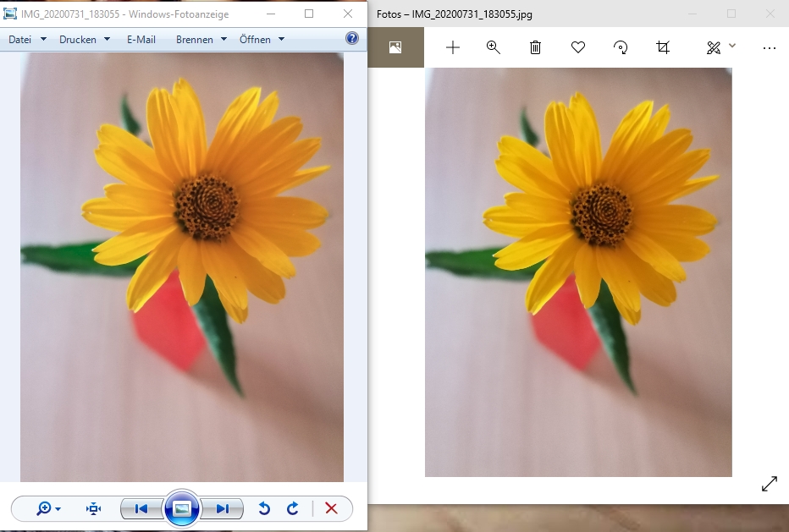Open the Datei menu in Fotoanzeige
The width and height of the screenshot is (789, 532).
pyautogui.click(x=20, y=39)
